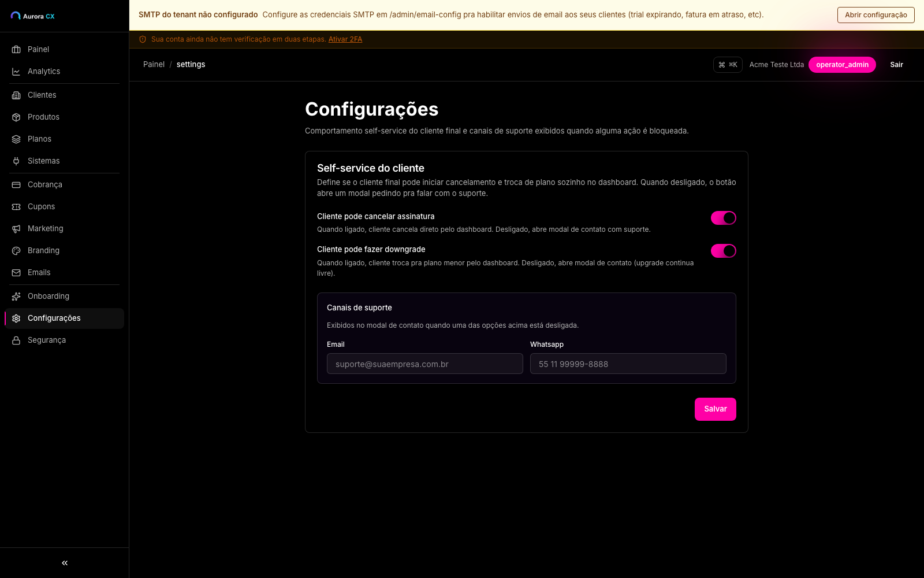This screenshot has height=578, width=924.
Task: Go to Analytics section
Action: 64,72
